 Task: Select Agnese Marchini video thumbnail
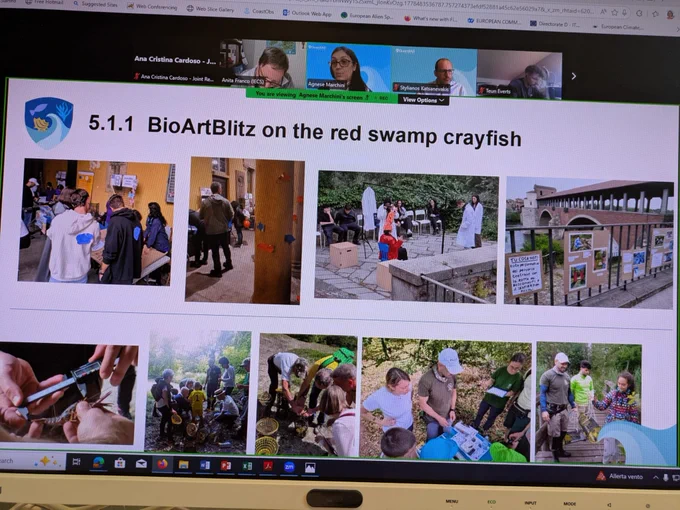[349, 67]
